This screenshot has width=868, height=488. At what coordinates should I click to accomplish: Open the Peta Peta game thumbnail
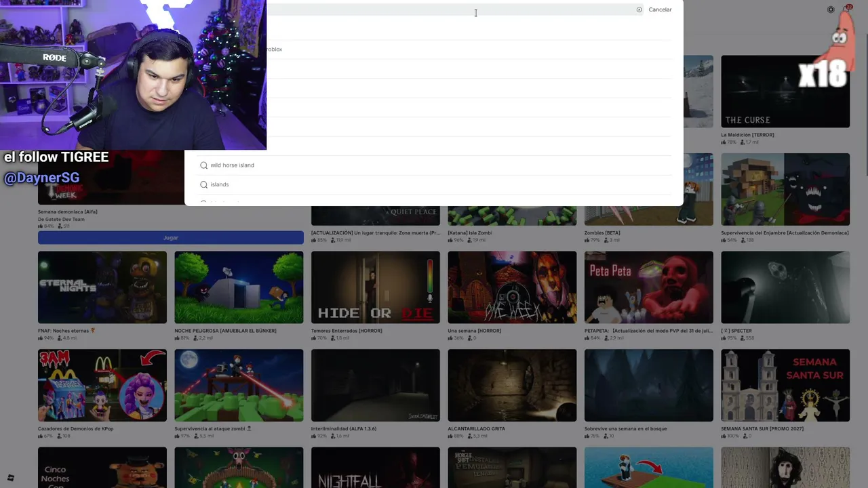649,287
